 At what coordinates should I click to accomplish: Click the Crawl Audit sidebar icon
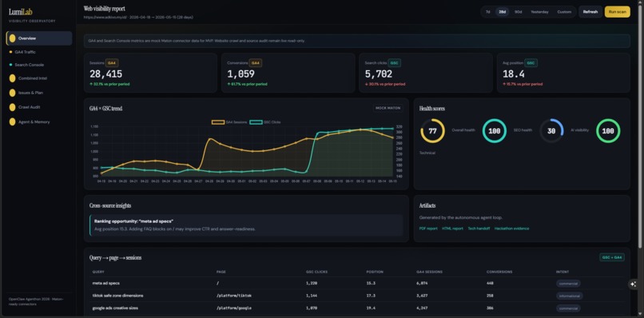[x=12, y=107]
